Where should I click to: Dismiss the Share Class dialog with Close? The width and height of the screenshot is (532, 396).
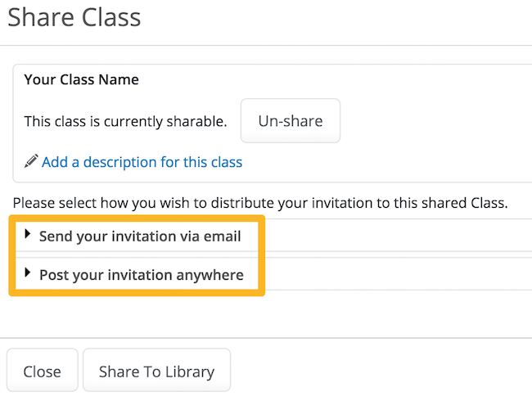pyautogui.click(x=42, y=371)
